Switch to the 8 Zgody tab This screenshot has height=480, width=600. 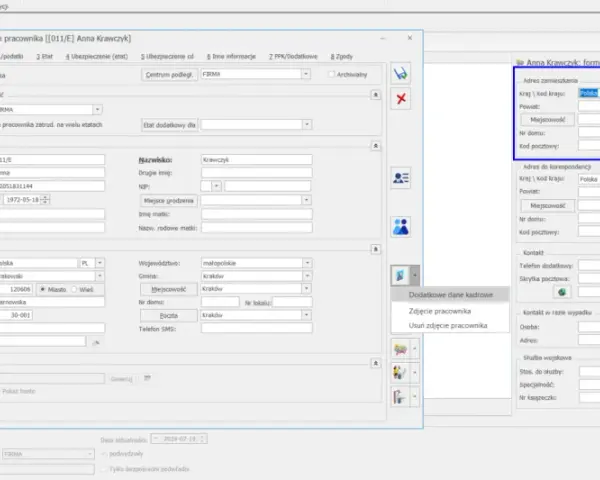point(342,56)
